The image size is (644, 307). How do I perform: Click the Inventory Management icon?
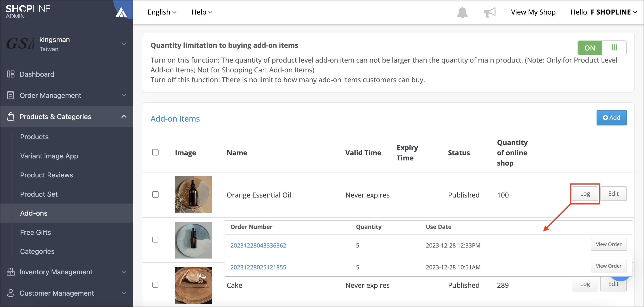11,272
